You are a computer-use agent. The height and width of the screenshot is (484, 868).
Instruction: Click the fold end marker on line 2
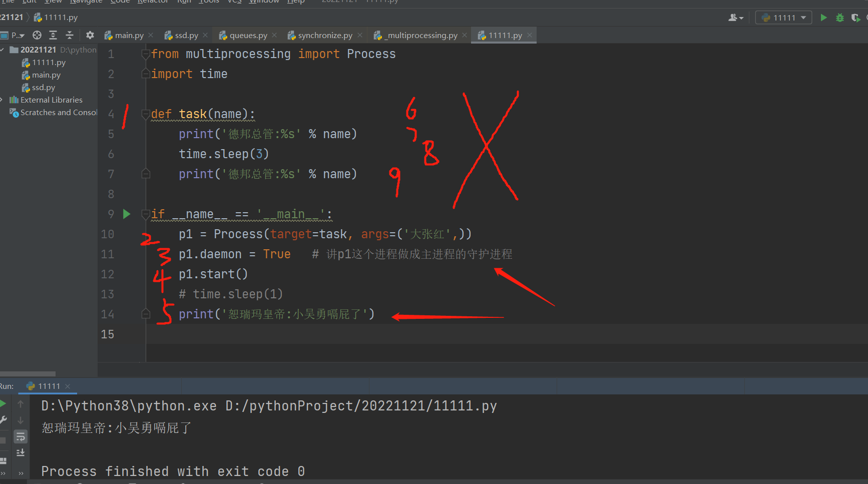click(146, 74)
